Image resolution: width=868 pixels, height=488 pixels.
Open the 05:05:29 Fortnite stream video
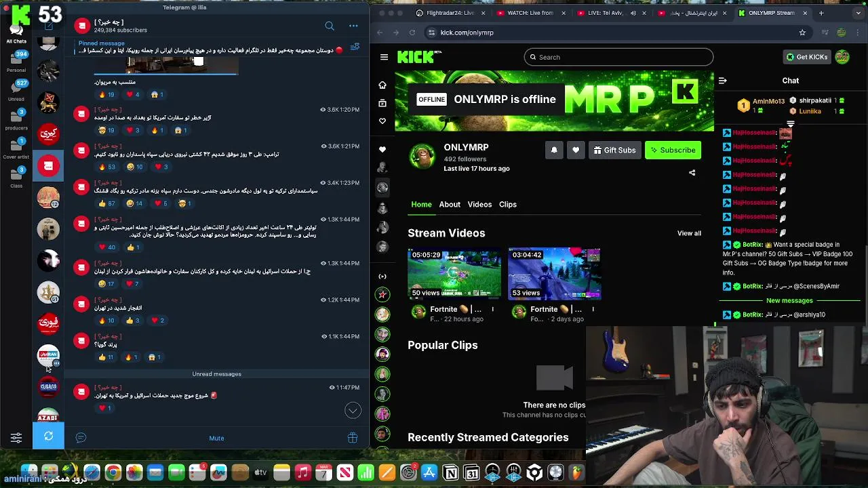[454, 274]
